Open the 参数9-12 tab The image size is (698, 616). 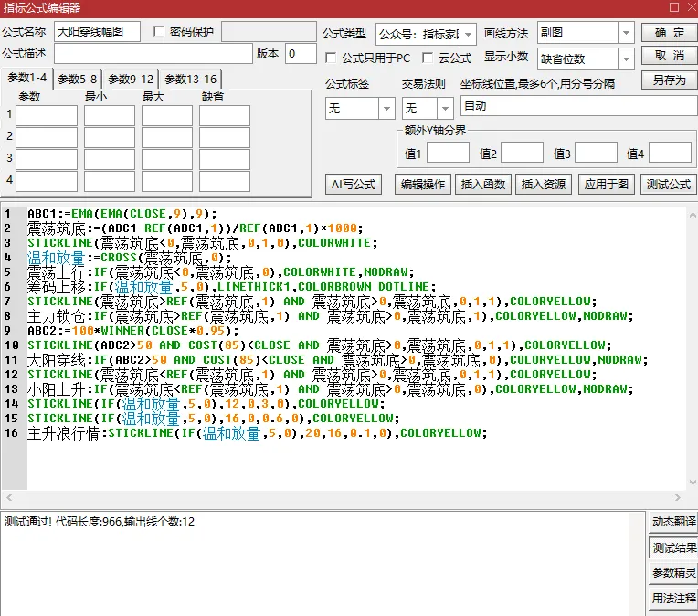[x=131, y=80]
